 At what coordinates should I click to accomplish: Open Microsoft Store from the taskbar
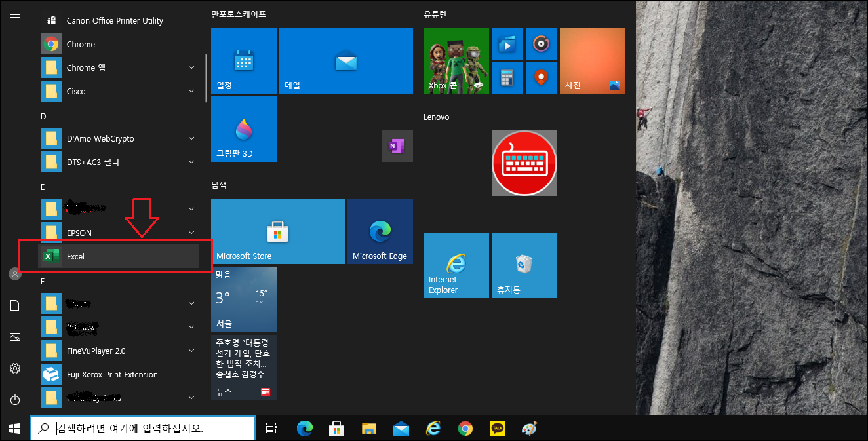pyautogui.click(x=337, y=429)
